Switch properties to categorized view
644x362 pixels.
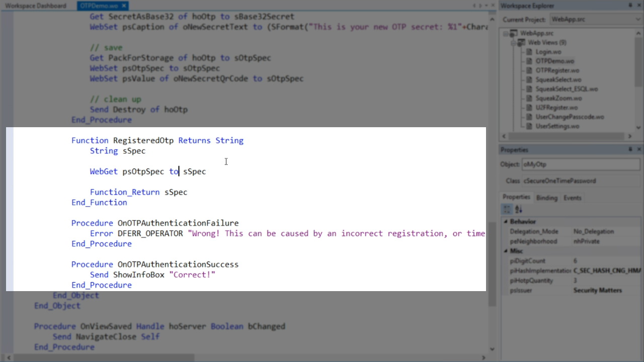pos(507,209)
